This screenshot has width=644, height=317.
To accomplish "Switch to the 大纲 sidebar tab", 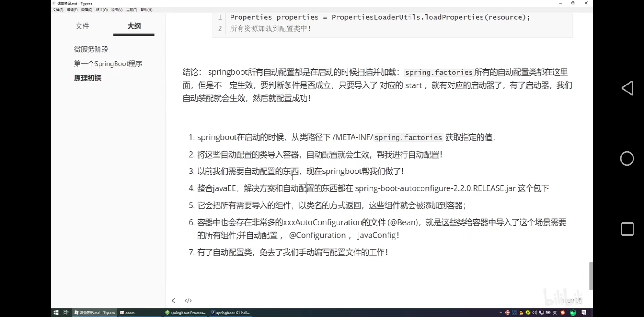I will [x=134, y=26].
